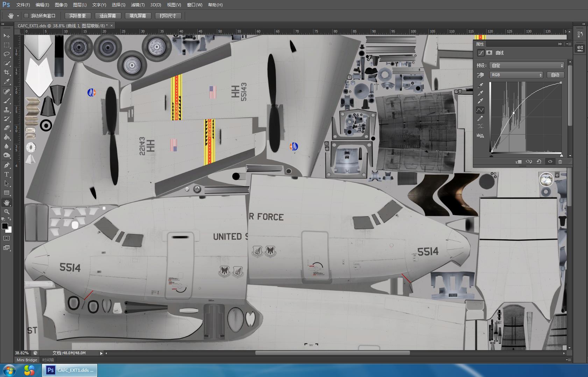Select the Horizontal Type tool
Viewport: 588px width, 377px height.
pos(7,174)
